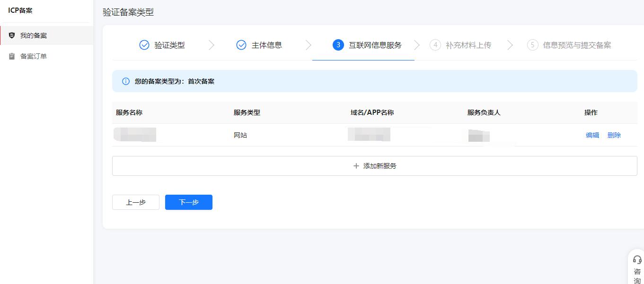Open 我的备案 in the sidebar
Screen dimensions: 644x284
[46, 35]
